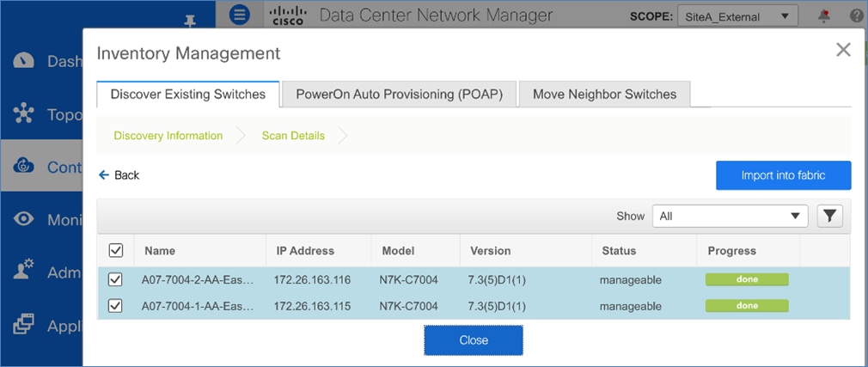868x367 pixels.
Task: Uncheck the A07-7004-1-AA-Eas switch checkbox
Action: [x=115, y=306]
